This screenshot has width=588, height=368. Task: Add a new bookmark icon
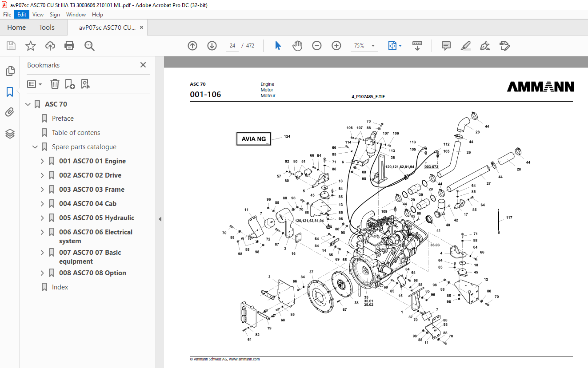pyautogui.click(x=70, y=84)
